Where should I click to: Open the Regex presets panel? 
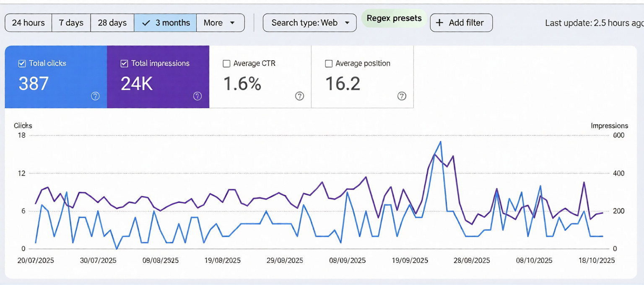[393, 18]
